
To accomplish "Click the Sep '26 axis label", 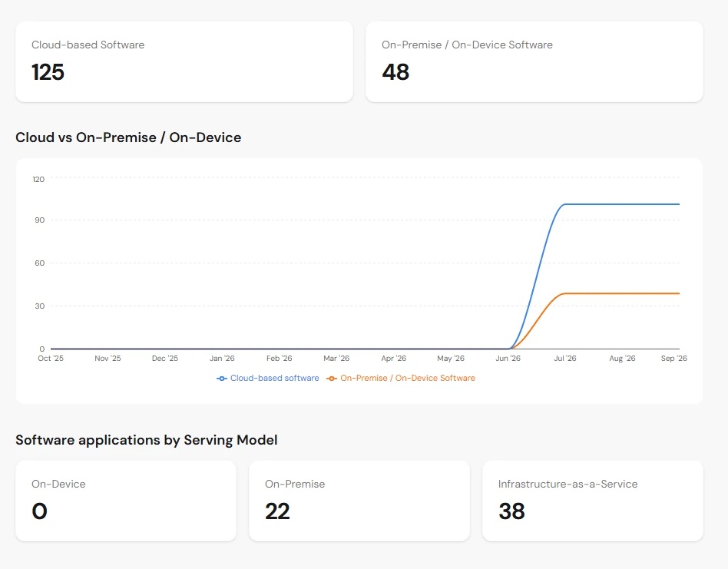I will [673, 359].
